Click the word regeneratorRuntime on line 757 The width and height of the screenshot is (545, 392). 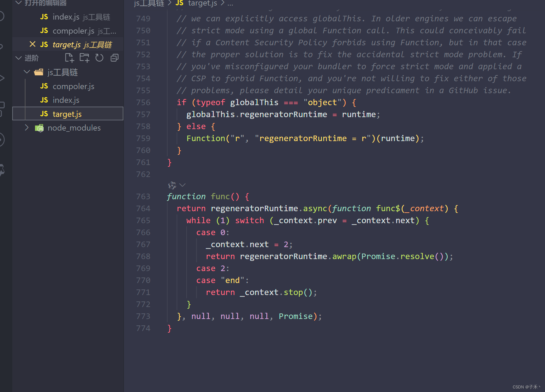click(x=283, y=115)
